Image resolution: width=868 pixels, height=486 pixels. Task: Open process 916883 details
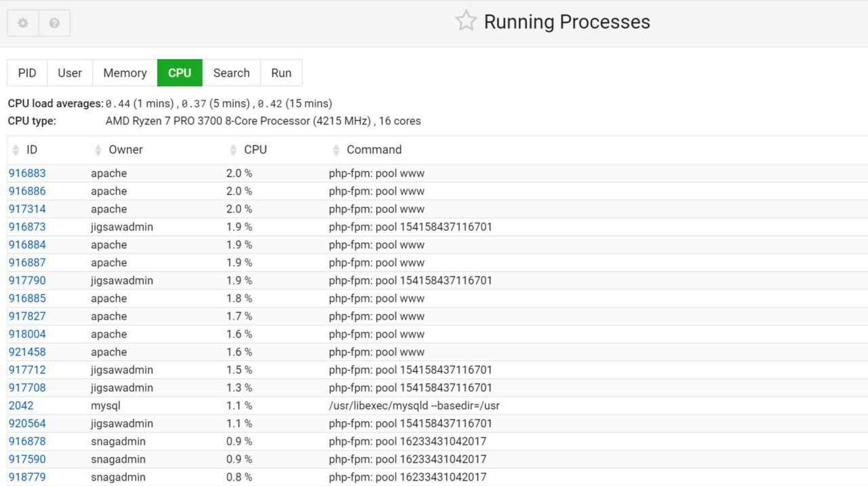(27, 173)
